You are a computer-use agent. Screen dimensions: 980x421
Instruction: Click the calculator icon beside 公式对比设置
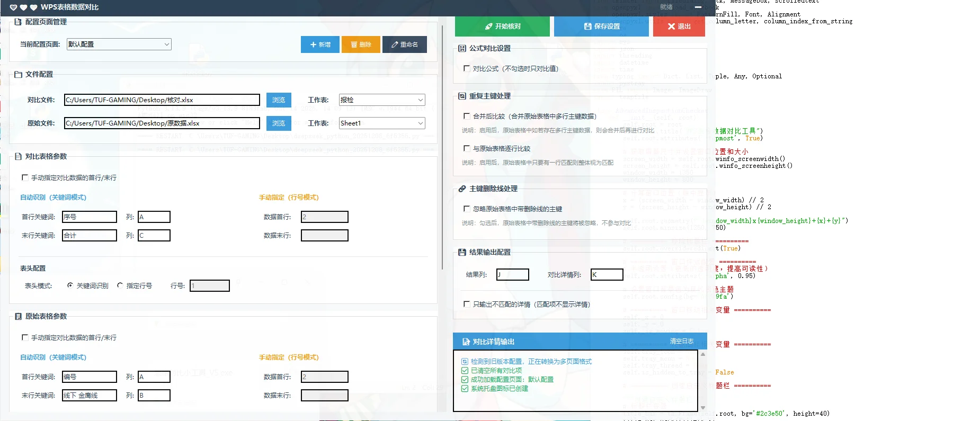tap(462, 48)
